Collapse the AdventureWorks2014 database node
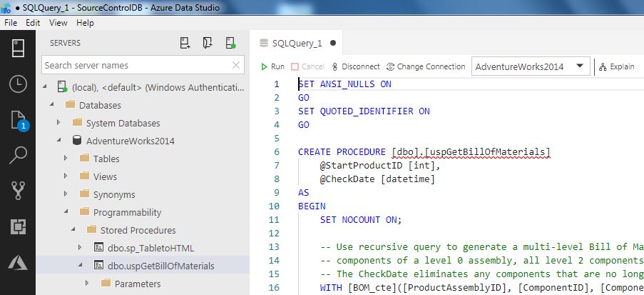The image size is (644, 295). tap(58, 141)
